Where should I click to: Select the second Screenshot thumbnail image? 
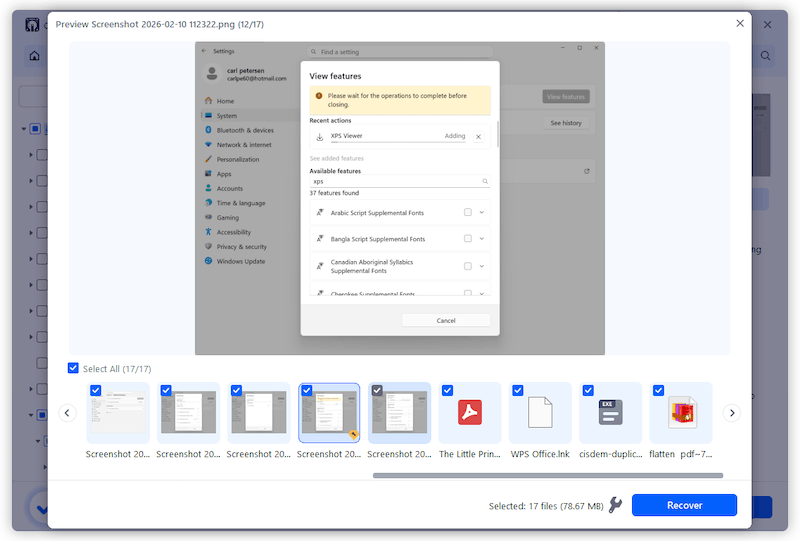pos(188,413)
